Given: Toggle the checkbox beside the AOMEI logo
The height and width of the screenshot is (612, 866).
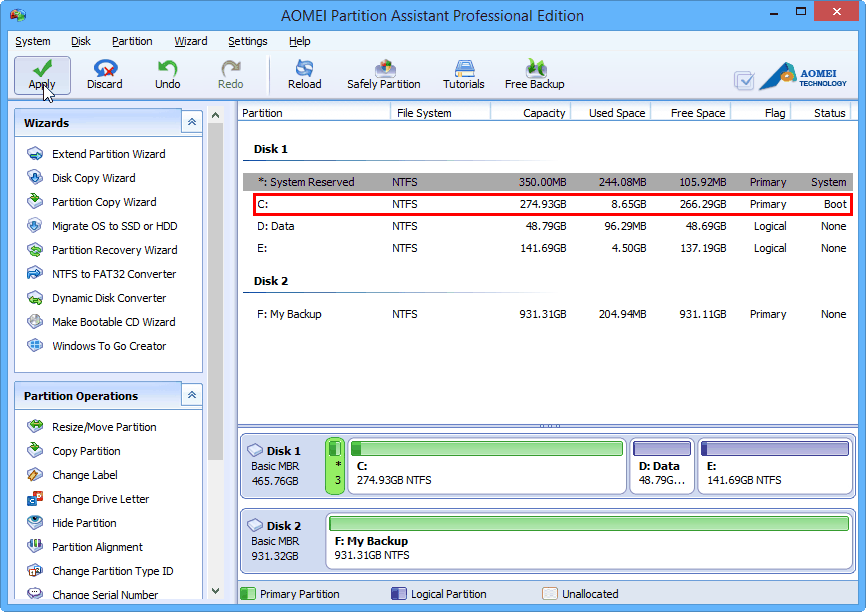Looking at the screenshot, I should click(744, 79).
